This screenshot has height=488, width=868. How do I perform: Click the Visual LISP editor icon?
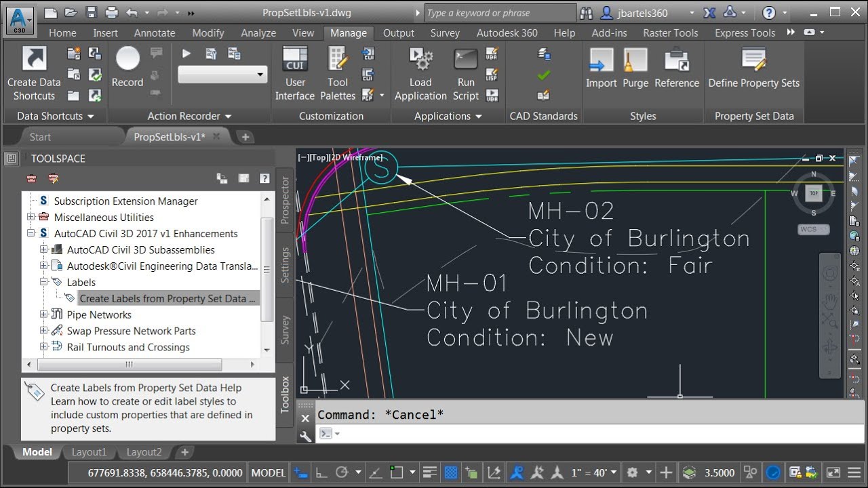click(x=492, y=75)
